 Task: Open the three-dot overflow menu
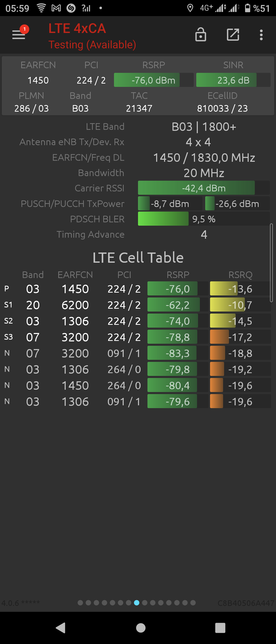coord(261,35)
